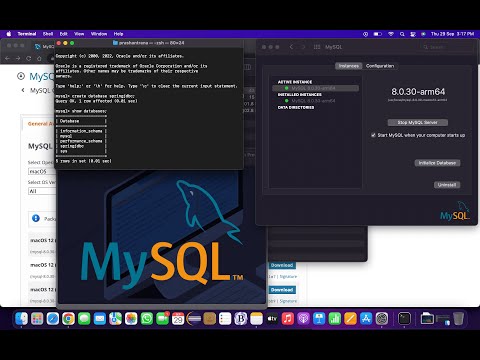The image size is (480, 360).
Task: Launch Safari from the Dock
Action: (53, 319)
